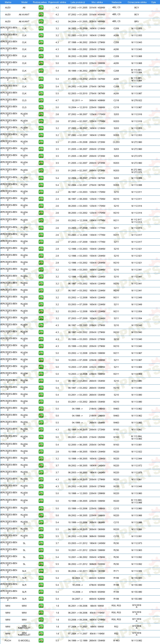Click the fuel icon in the M 112.972 row
The image size is (160, 644).
[x=41, y=466]
